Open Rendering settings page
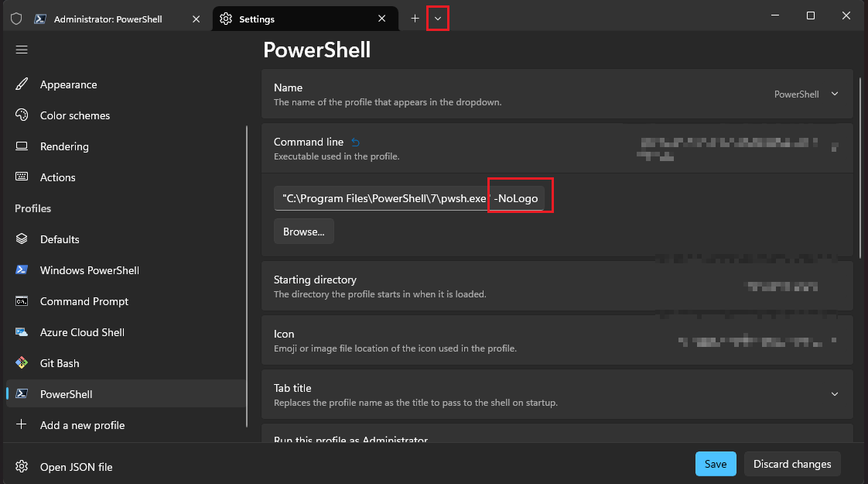 [126, 146]
